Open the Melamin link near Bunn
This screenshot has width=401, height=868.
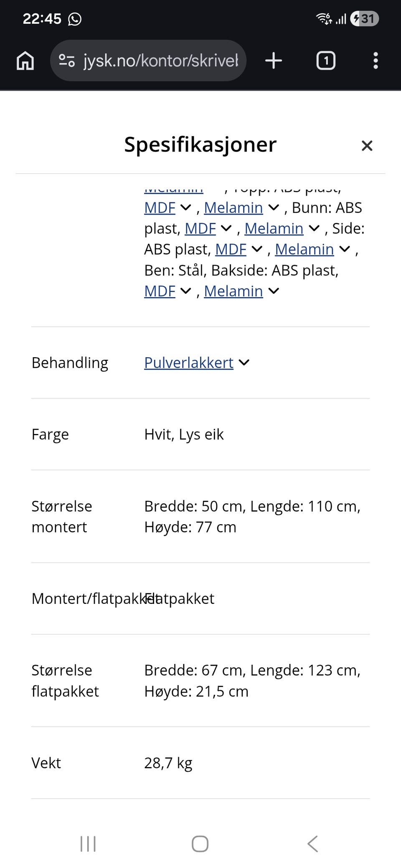[274, 228]
